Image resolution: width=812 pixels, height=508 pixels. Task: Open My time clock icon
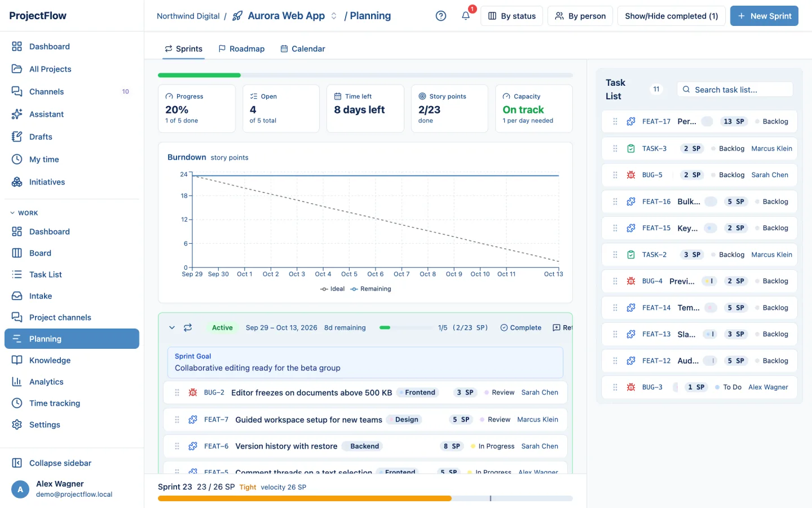[17, 159]
